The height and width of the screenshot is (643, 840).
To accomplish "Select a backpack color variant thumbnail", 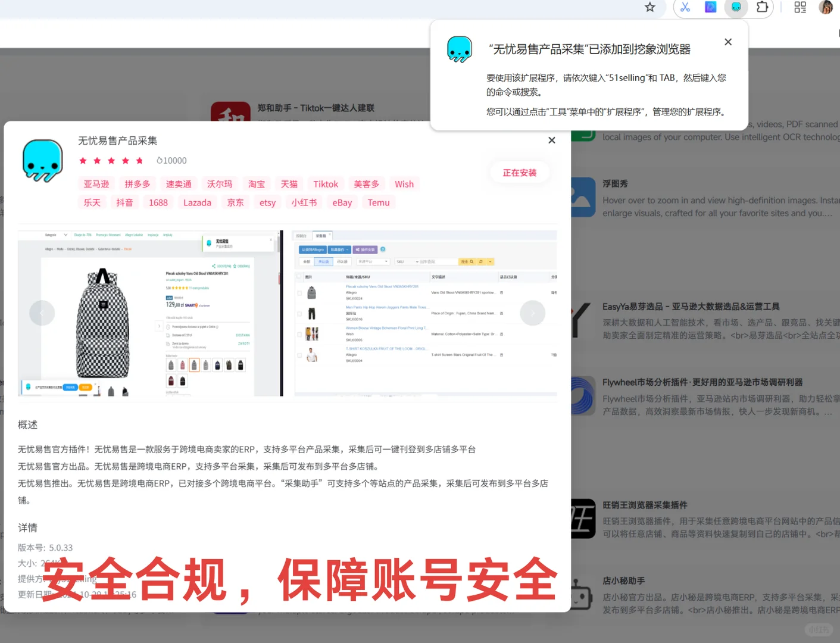I will [193, 364].
